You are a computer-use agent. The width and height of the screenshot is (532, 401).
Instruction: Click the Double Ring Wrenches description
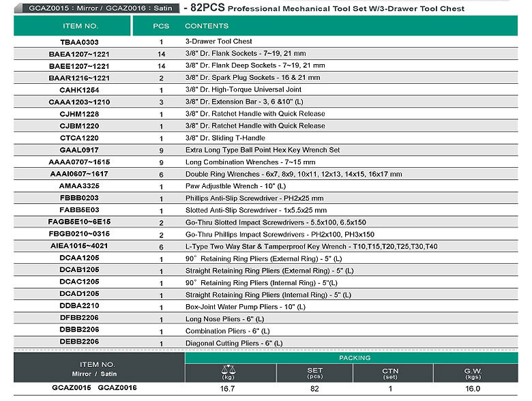[x=293, y=174]
